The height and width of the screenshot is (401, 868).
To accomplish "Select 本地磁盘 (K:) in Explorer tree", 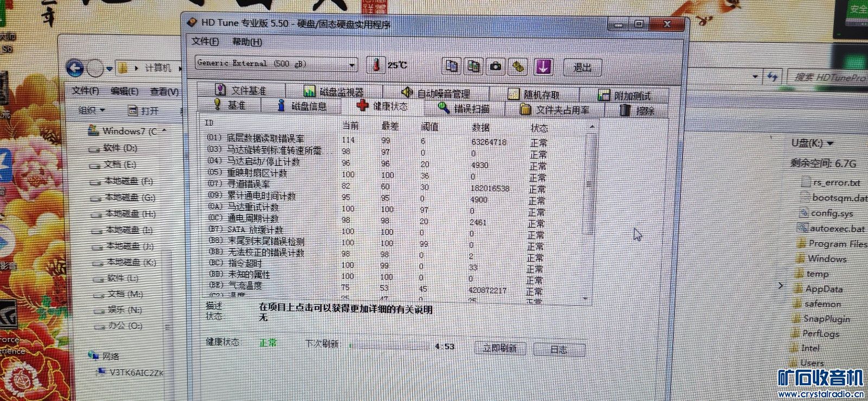I will pyautogui.click(x=124, y=263).
